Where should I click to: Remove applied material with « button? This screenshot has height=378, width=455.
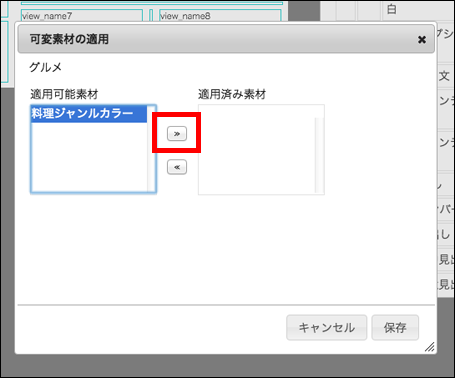(x=177, y=167)
